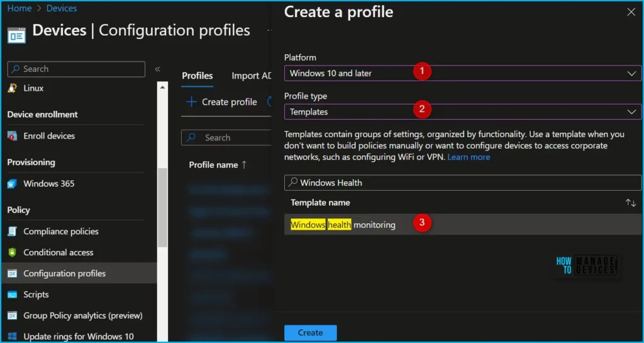Click the Create profile button

click(x=222, y=102)
